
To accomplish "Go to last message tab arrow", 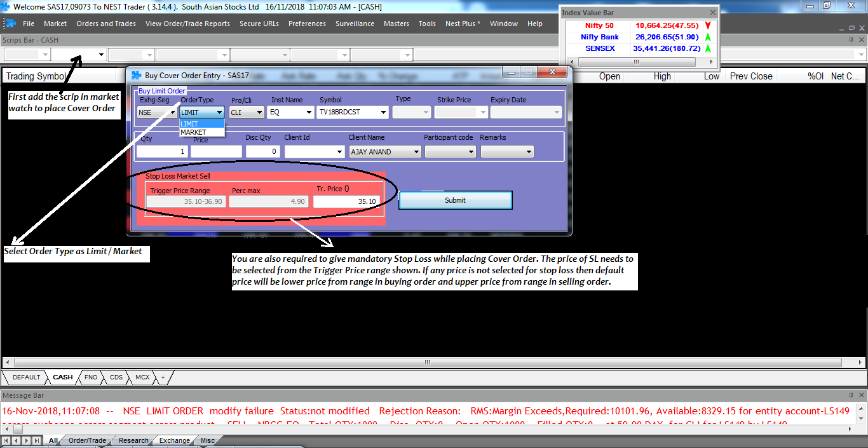I will tap(36, 440).
